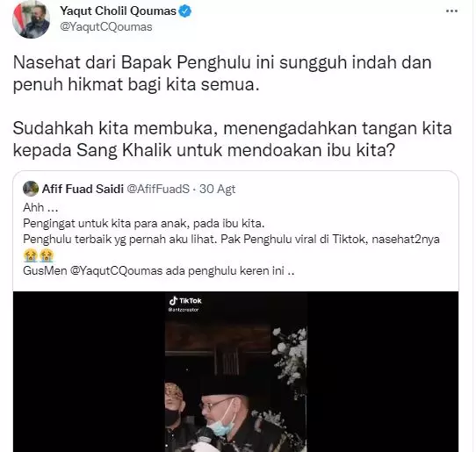
Task: Open Afif Fuad Saidi's name in quote
Action: [x=83, y=189]
